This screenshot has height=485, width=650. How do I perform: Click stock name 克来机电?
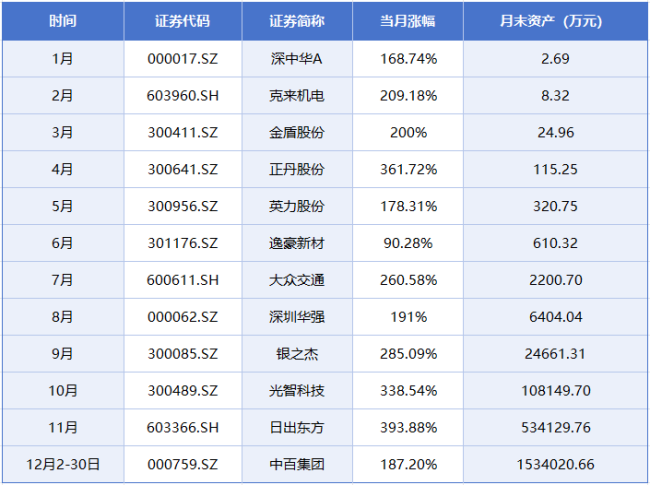[297, 96]
